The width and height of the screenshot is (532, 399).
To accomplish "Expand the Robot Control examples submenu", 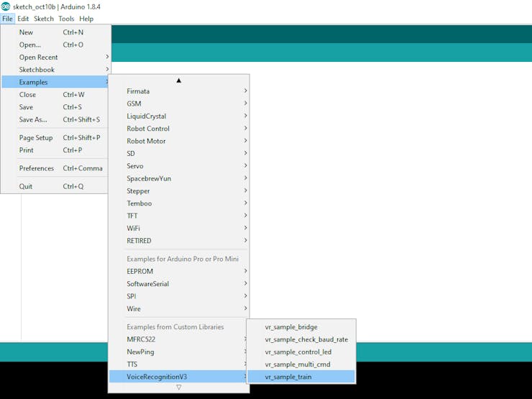I will coord(179,129).
